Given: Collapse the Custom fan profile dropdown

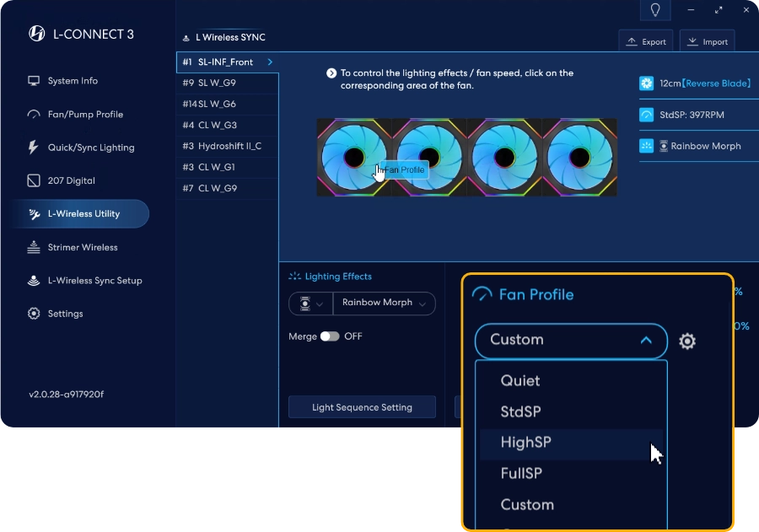Looking at the screenshot, I should (646, 341).
